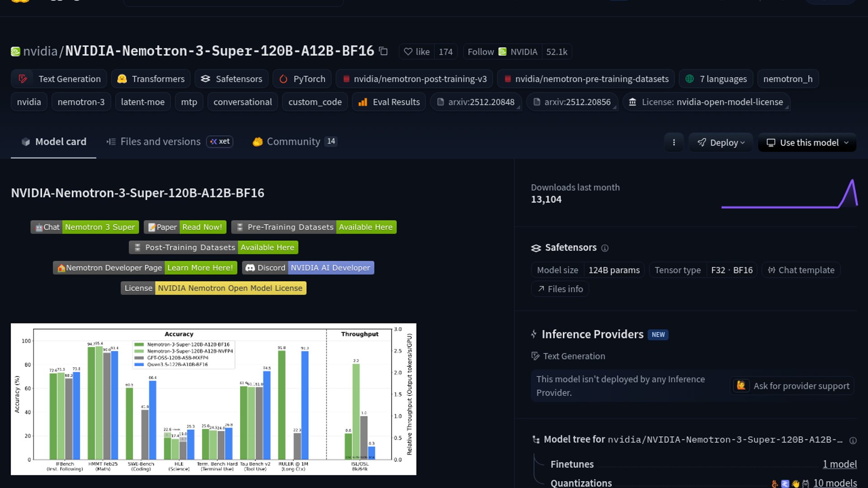Click the downloads trend sparkline chart
This screenshot has height=488, width=868.
789,194
